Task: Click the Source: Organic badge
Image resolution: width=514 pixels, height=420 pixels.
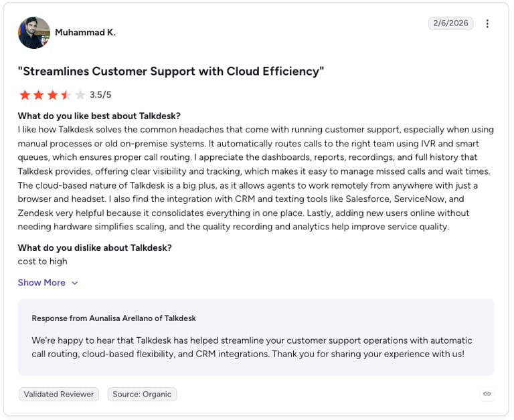Action: point(142,394)
